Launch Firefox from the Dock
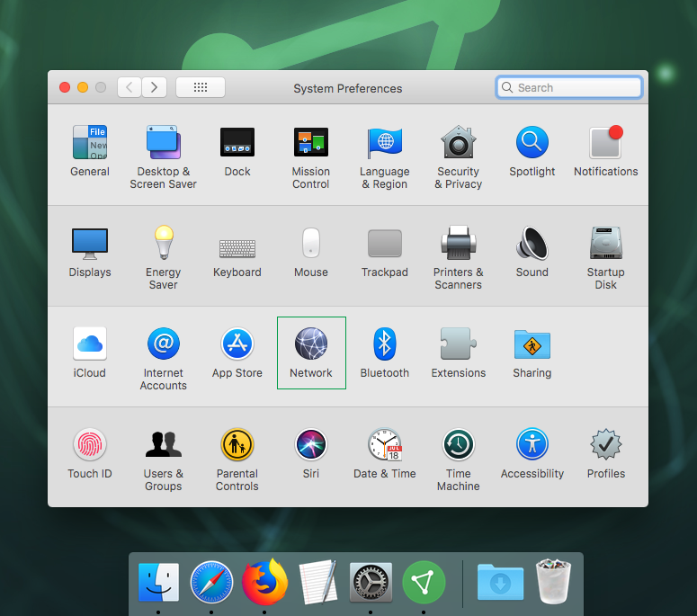Screen dimensions: 697x616 point(265,582)
